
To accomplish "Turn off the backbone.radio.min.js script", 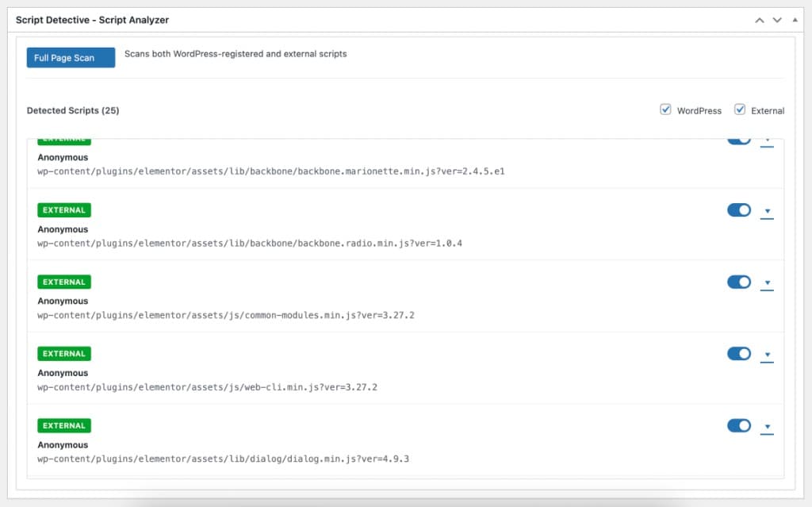I will pyautogui.click(x=738, y=210).
